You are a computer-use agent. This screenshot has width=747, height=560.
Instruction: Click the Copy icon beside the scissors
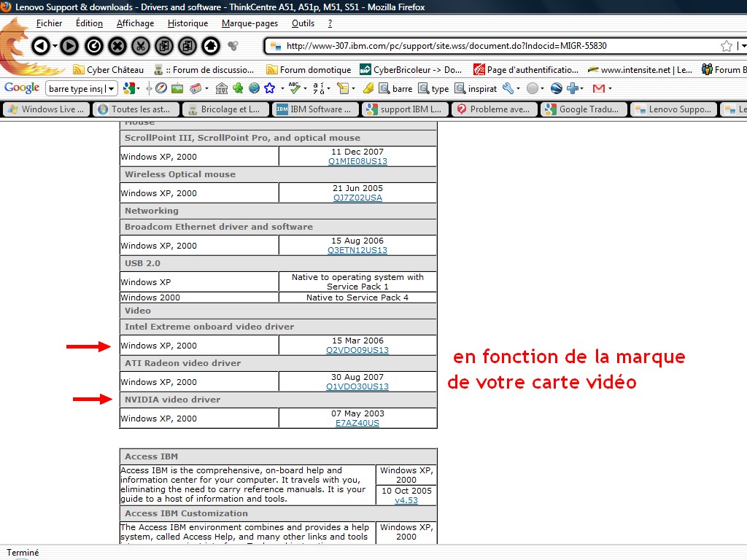[x=164, y=46]
